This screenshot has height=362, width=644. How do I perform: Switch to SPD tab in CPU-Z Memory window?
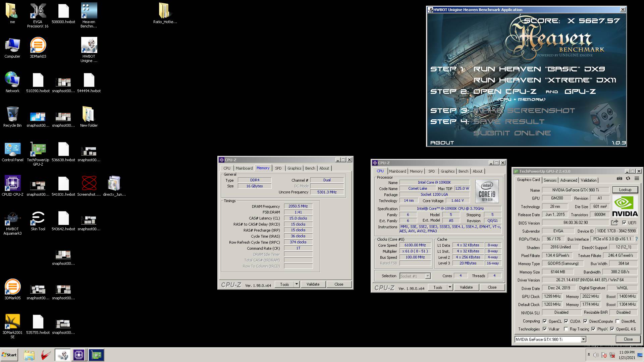tap(278, 168)
